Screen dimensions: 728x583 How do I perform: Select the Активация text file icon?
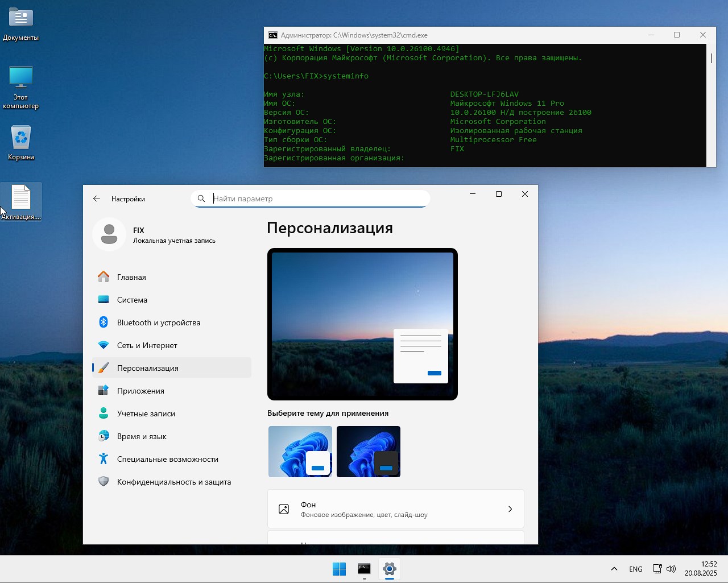tap(21, 202)
